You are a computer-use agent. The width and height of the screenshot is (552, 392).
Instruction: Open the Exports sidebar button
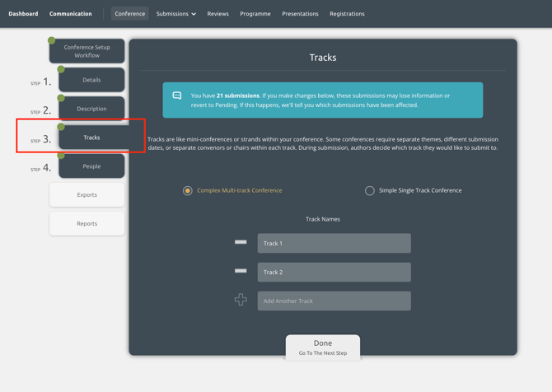(x=87, y=194)
